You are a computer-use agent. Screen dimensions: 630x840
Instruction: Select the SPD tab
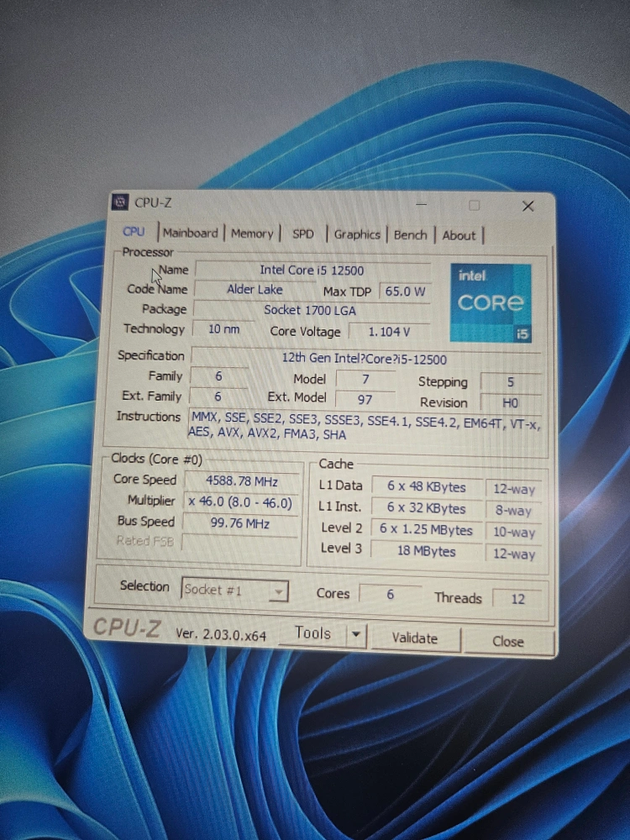302,234
